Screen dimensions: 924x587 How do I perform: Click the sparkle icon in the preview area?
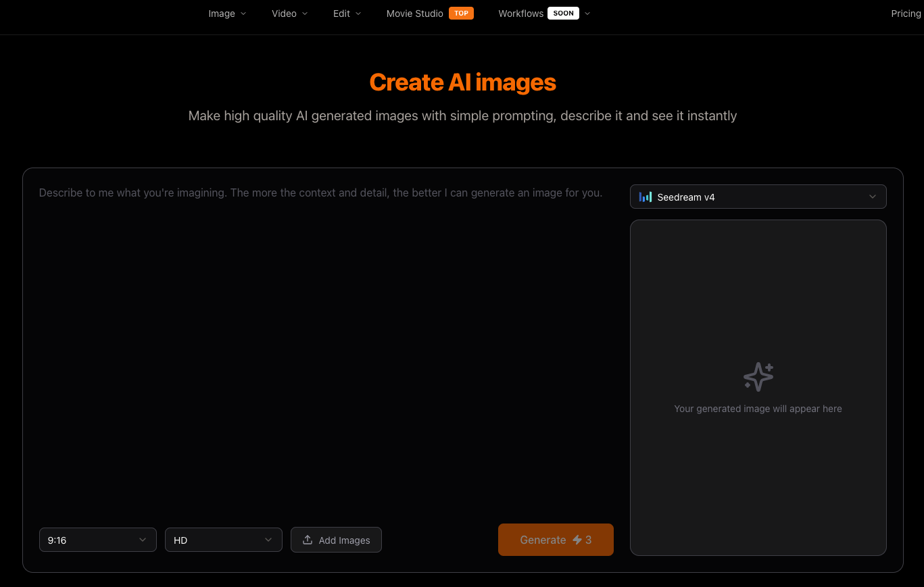pos(758,376)
